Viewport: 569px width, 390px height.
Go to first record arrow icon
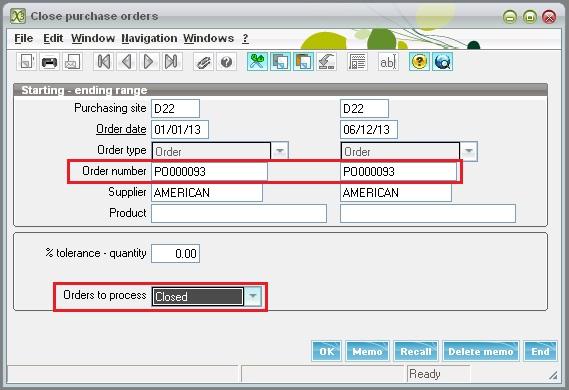point(104,62)
